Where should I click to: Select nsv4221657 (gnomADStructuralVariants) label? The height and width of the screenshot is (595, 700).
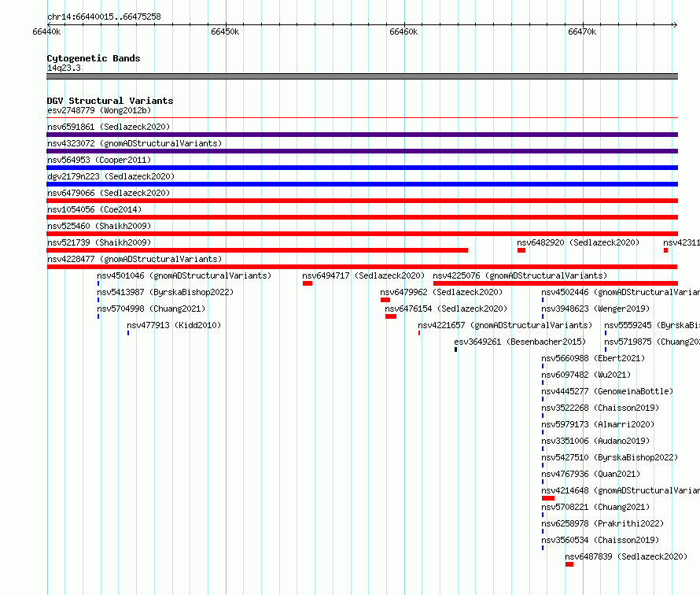coord(505,325)
